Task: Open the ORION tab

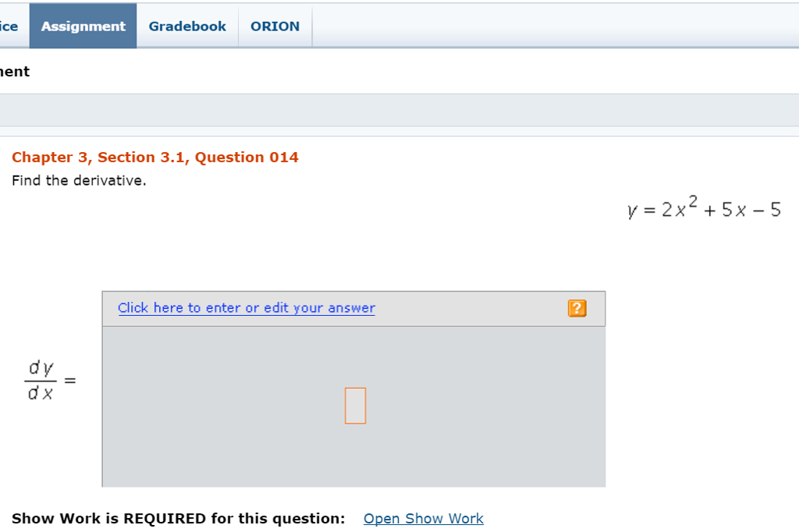Action: (275, 25)
